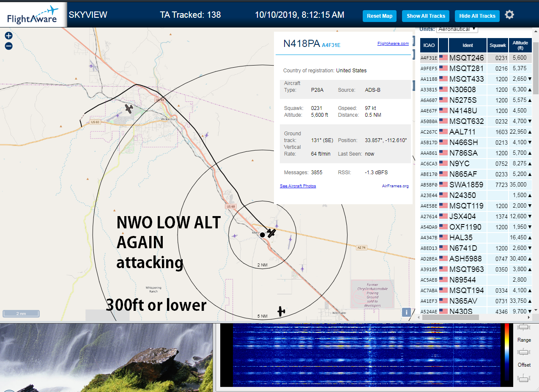Select the N365AV aircraft row
Viewport: 539px width, 392px height.
(x=476, y=301)
